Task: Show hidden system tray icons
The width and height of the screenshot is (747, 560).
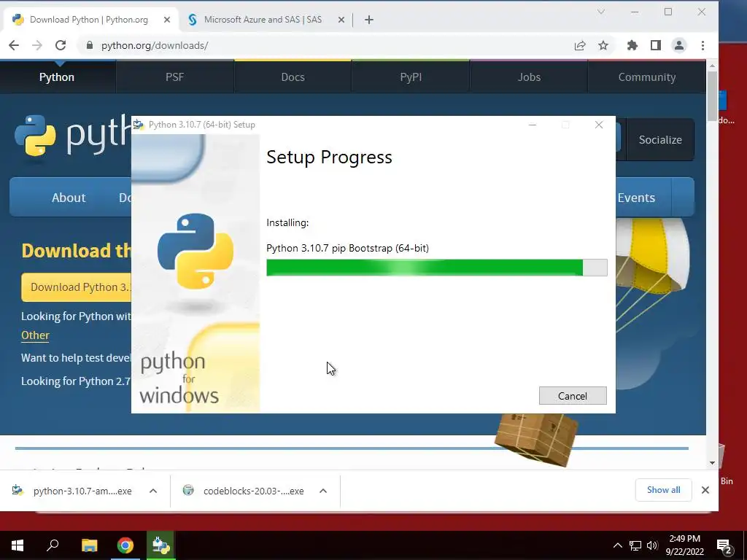Action: tap(617, 545)
